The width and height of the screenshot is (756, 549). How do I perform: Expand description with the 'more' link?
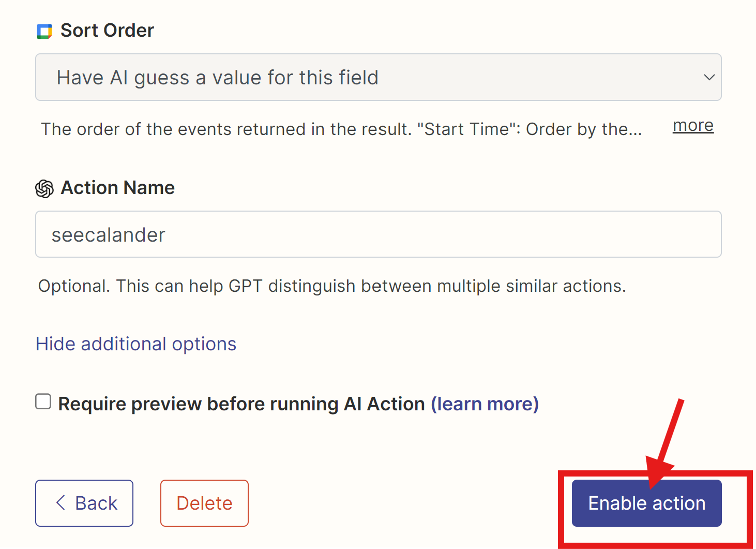tap(693, 126)
